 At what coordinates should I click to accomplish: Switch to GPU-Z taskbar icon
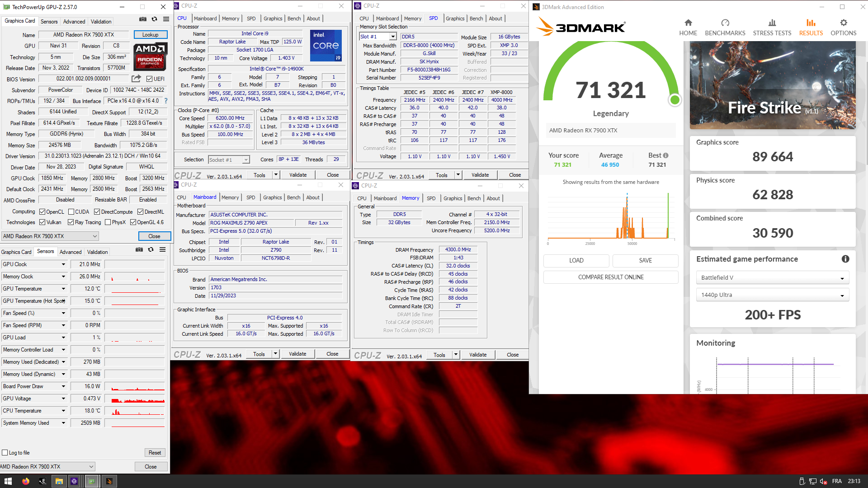[x=92, y=481]
